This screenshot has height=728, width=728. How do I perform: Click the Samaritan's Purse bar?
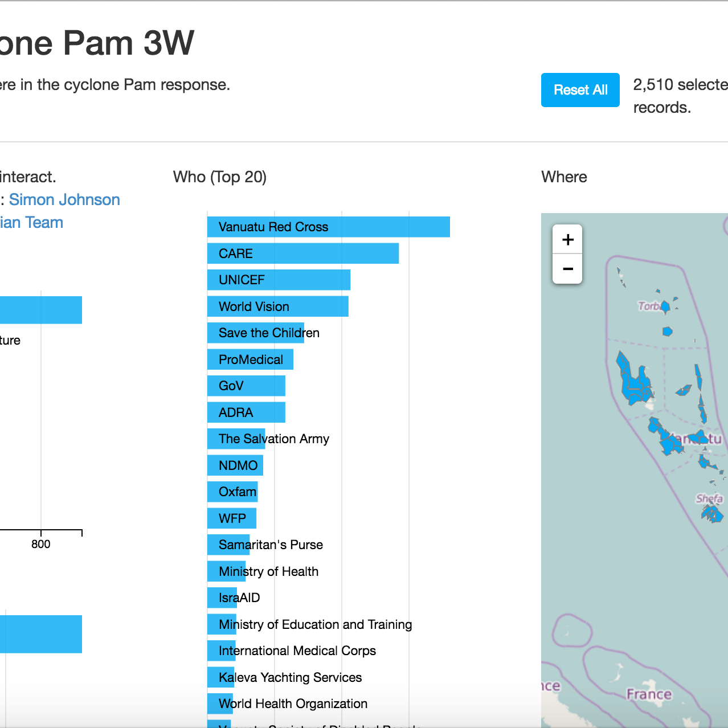[x=228, y=545]
